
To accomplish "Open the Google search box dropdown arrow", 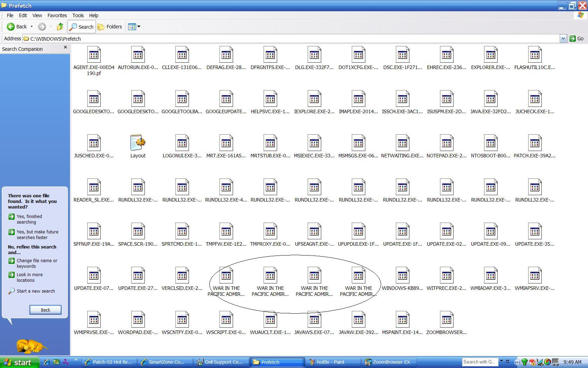I will (501, 361).
